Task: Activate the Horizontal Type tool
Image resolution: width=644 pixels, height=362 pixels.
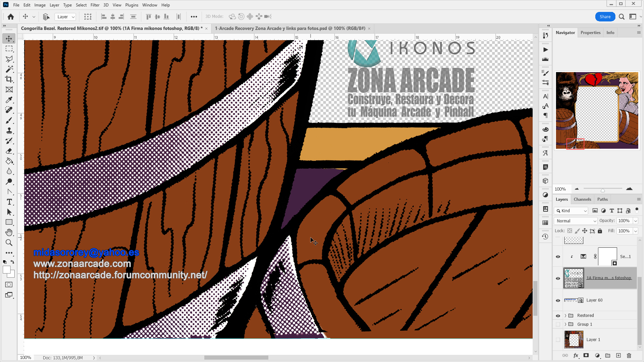Action: click(9, 202)
